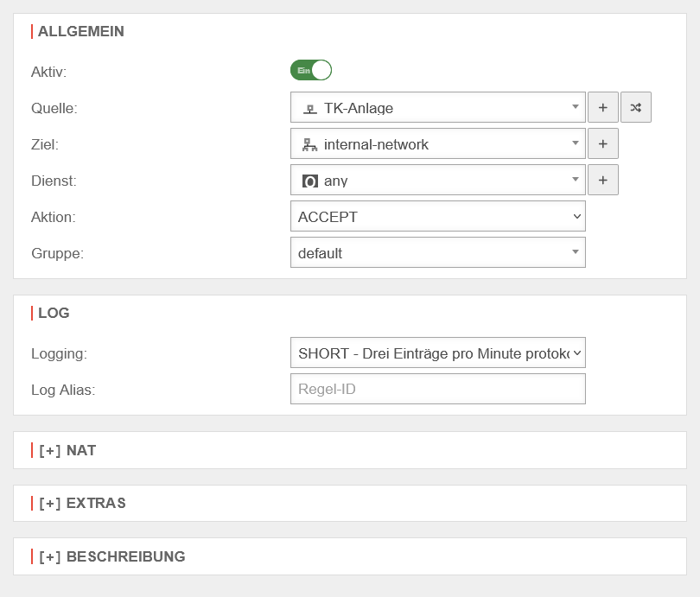
Task: Click the plus button next to Ziel
Action: 603,144
